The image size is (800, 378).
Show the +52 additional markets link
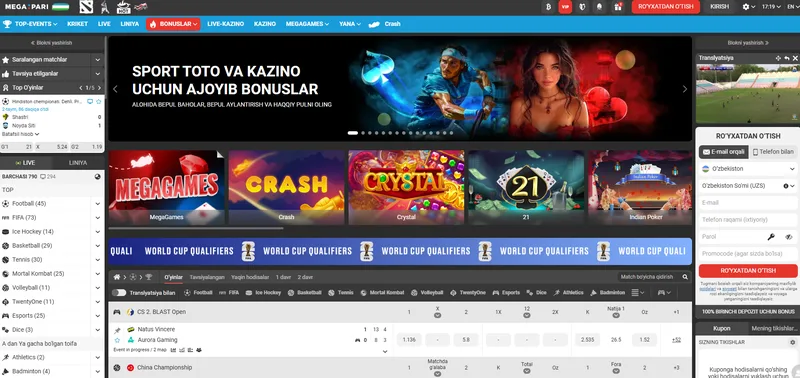[676, 340]
